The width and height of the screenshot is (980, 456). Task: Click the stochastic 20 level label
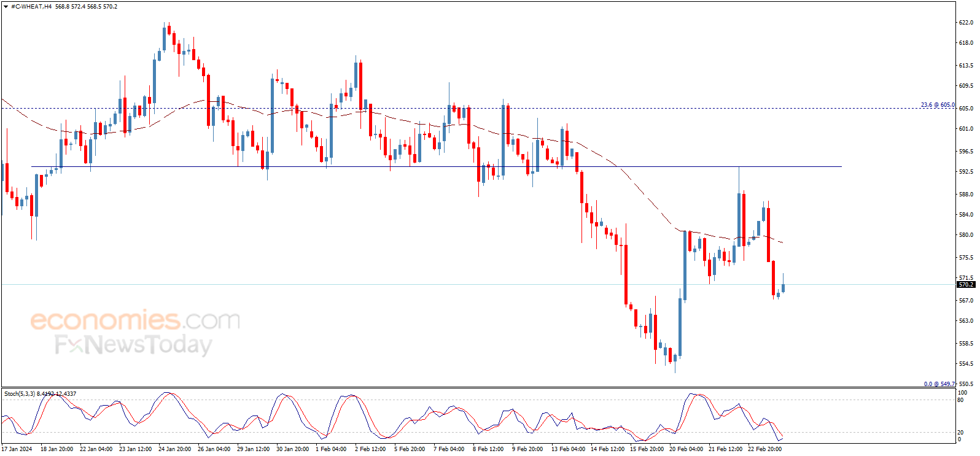961,433
